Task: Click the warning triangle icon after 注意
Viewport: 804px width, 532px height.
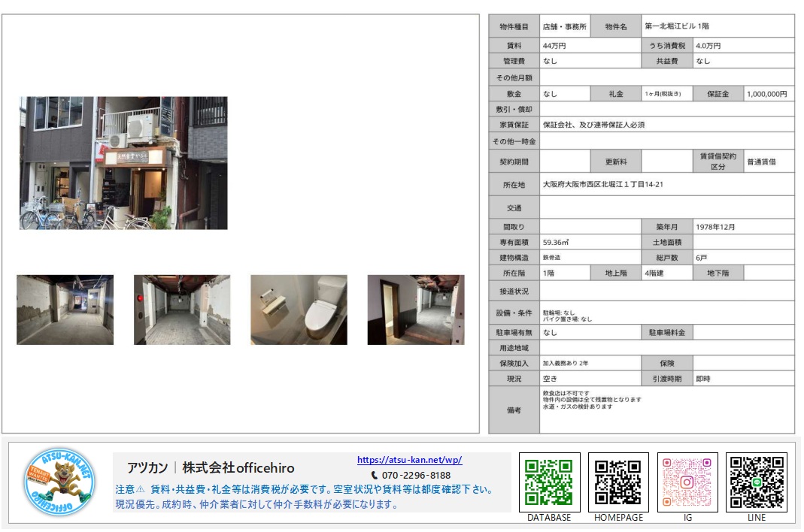Action: click(140, 489)
